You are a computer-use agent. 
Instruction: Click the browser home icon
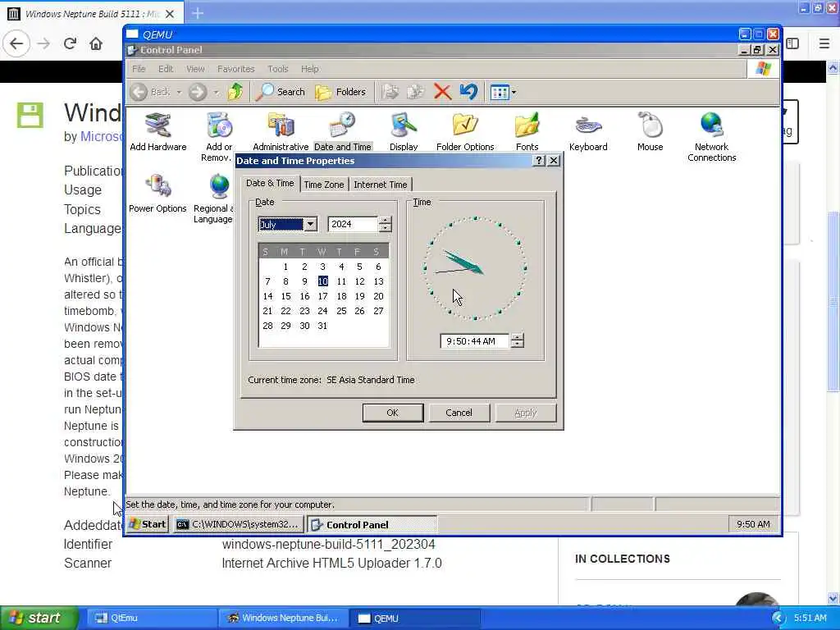pyautogui.click(x=96, y=43)
